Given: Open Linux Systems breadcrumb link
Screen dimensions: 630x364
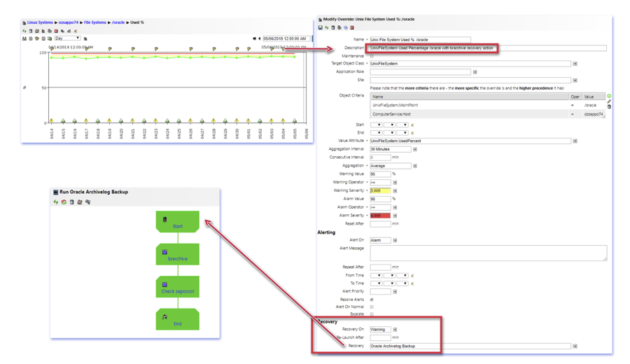Looking at the screenshot, I should point(40,22).
